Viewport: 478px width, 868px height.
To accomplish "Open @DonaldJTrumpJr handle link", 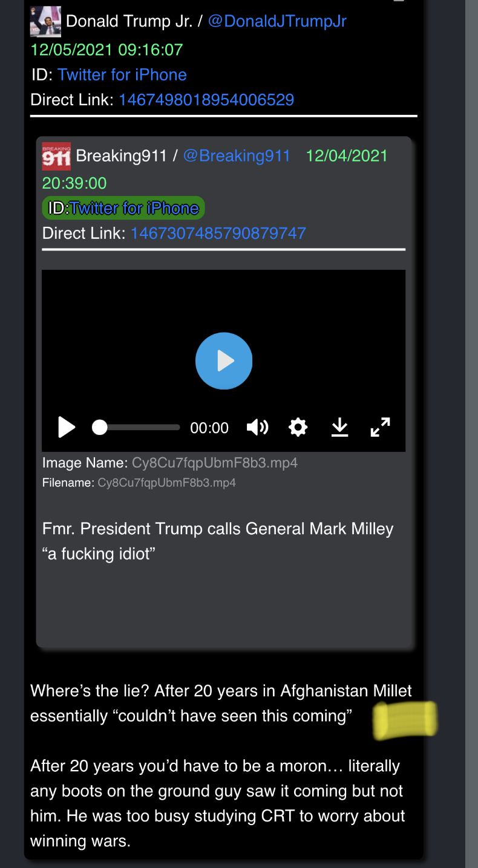I will [x=277, y=21].
